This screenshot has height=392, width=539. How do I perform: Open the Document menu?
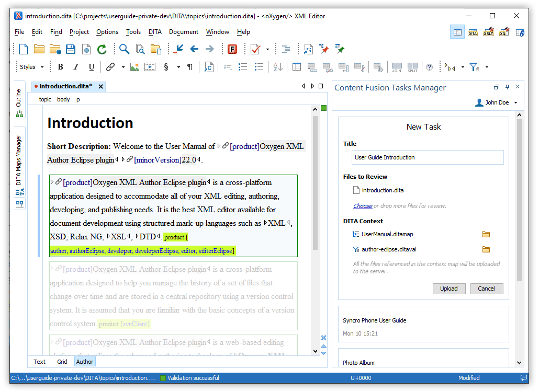tap(184, 32)
